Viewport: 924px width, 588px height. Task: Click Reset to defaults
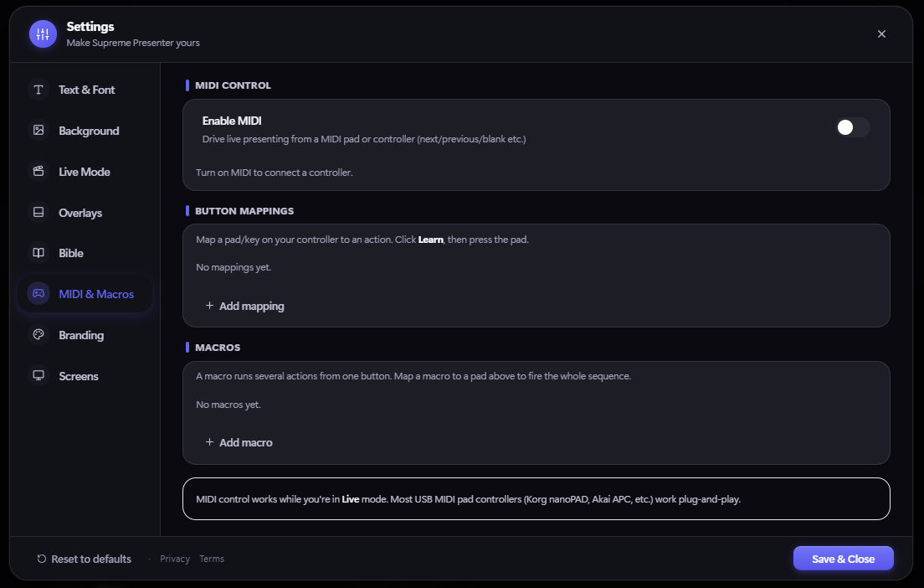coord(85,559)
